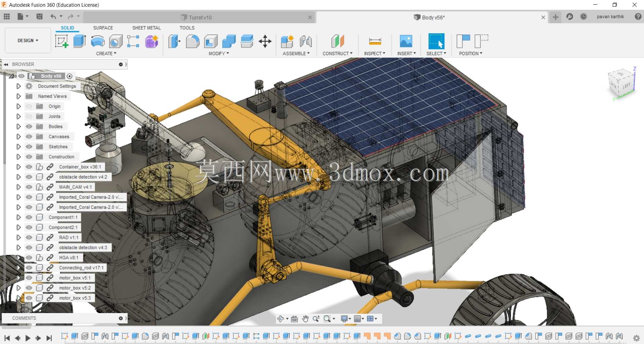The image size is (644, 344).
Task: Open the Job Status clock icon
Action: [x=583, y=16]
